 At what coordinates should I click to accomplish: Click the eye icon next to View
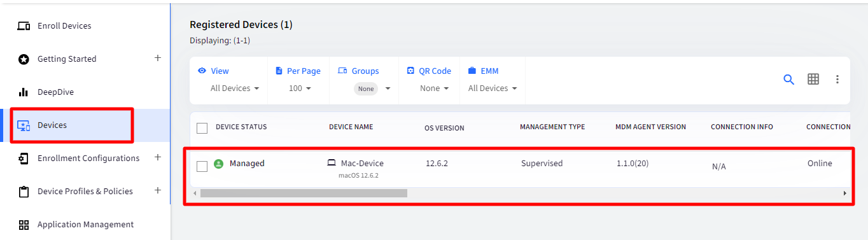pyautogui.click(x=202, y=71)
